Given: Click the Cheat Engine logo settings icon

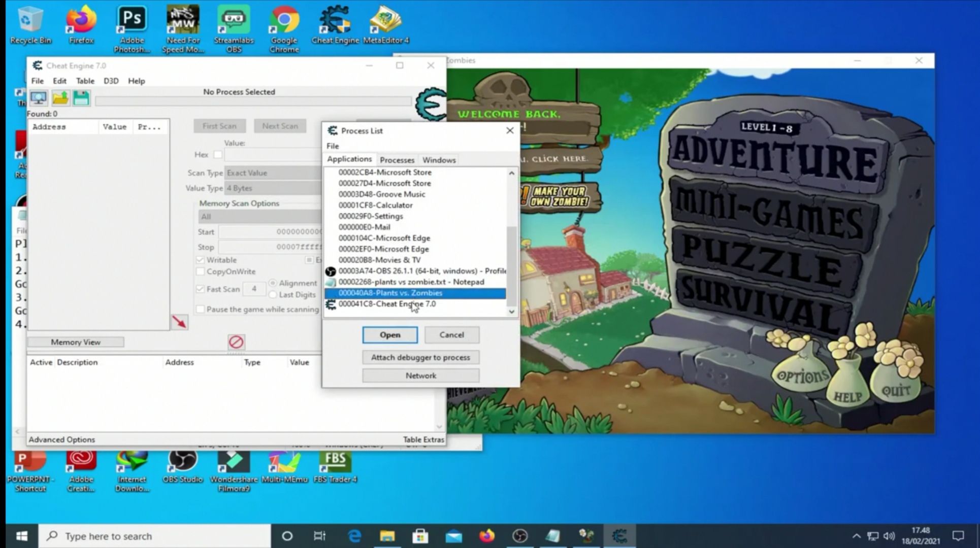Looking at the screenshot, I should click(x=431, y=104).
